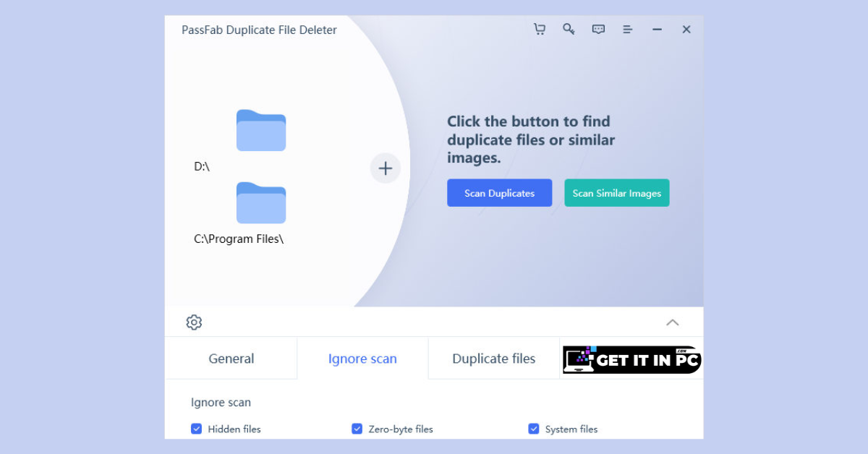
Task: Minimize the PassFab window
Action: coord(657,29)
